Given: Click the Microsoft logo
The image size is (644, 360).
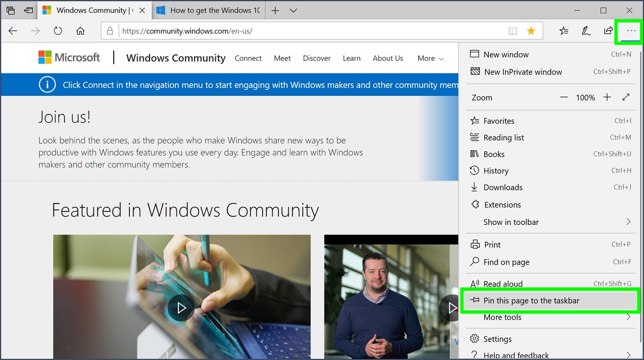Looking at the screenshot, I should pos(69,57).
